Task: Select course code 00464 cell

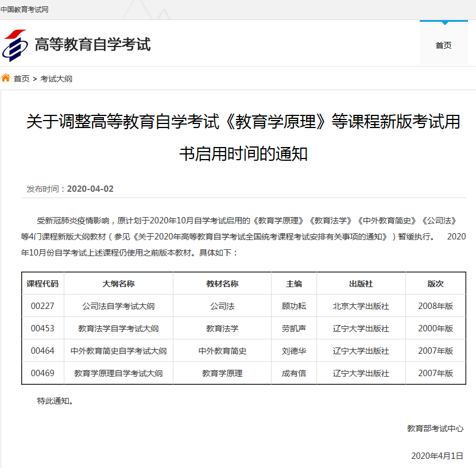Action: tap(42, 351)
